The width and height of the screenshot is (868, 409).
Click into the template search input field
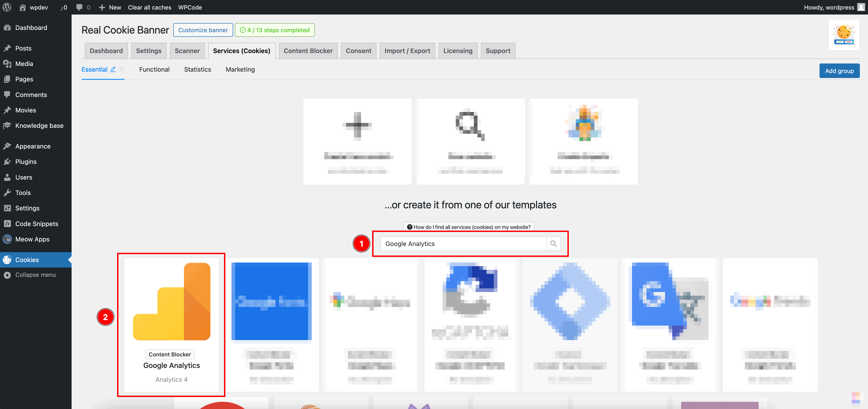[463, 243]
